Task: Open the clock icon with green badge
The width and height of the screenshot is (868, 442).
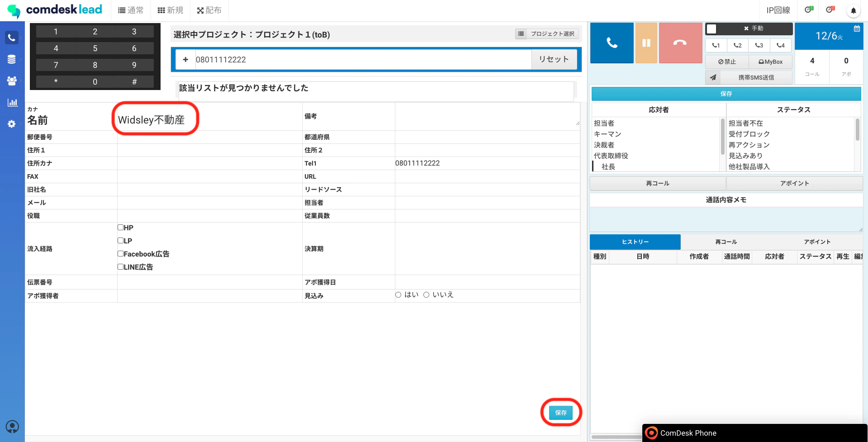Action: point(809,10)
